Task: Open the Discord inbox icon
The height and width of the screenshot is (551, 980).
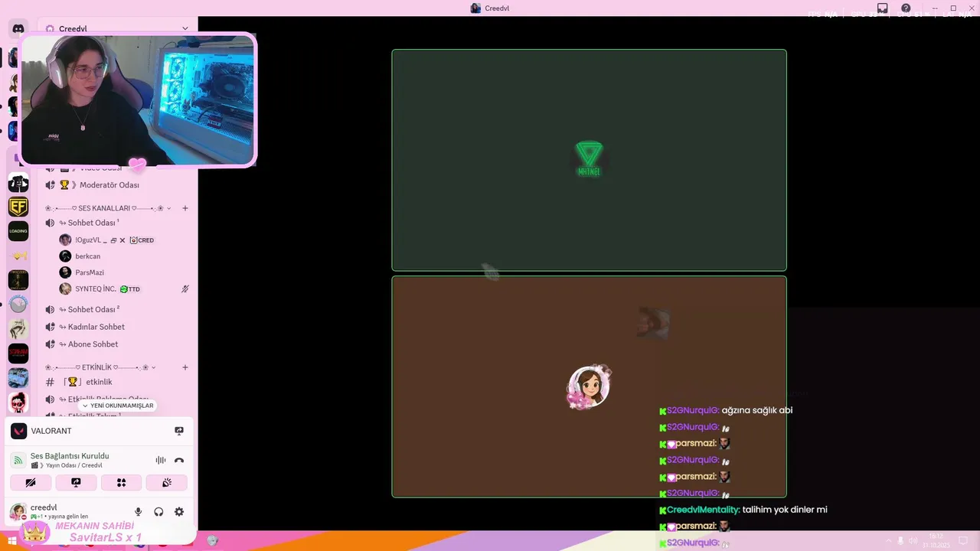Action: [x=883, y=8]
